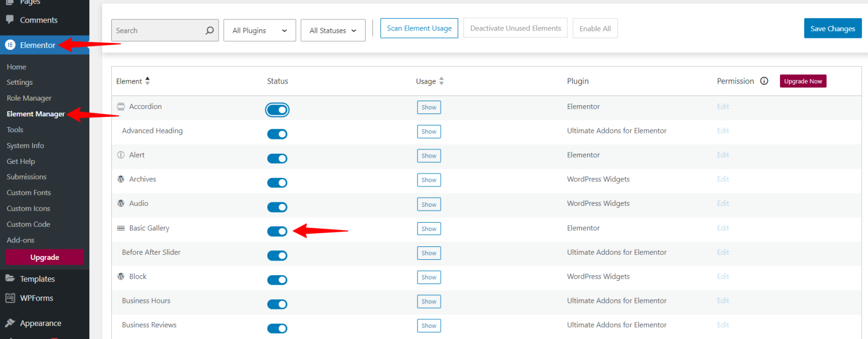Screen dimensions: 868x339
Task: Click the WordPress icon beside Archives
Action: pos(120,179)
